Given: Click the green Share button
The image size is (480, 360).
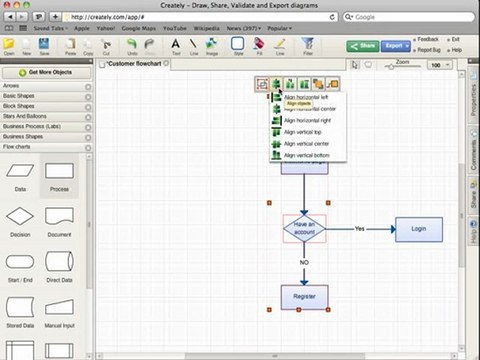Looking at the screenshot, I should 363,46.
